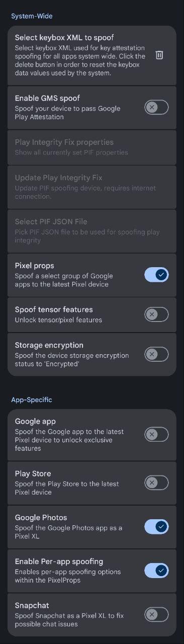184x644 pixels.
Task: Choose Select PIF JSON File option
Action: (x=92, y=231)
